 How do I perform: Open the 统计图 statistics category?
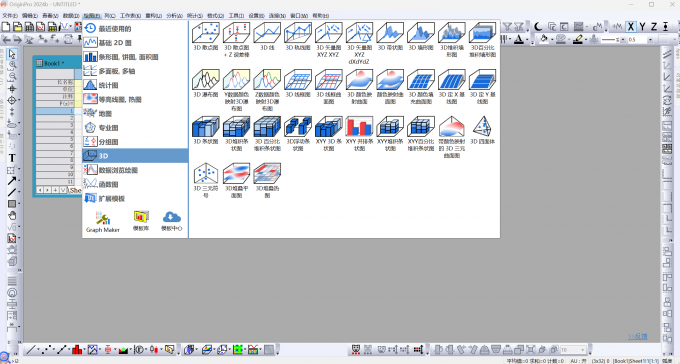click(x=135, y=85)
